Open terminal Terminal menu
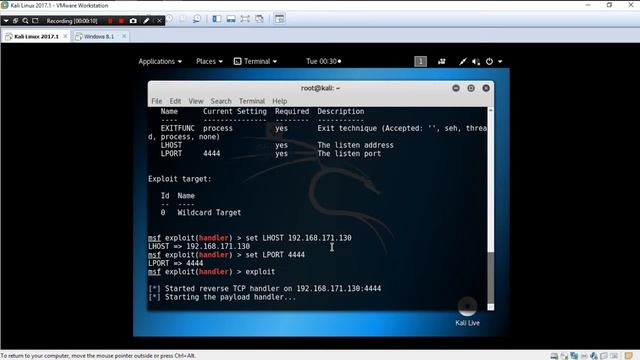This screenshot has width=640, height=360. tap(252, 101)
